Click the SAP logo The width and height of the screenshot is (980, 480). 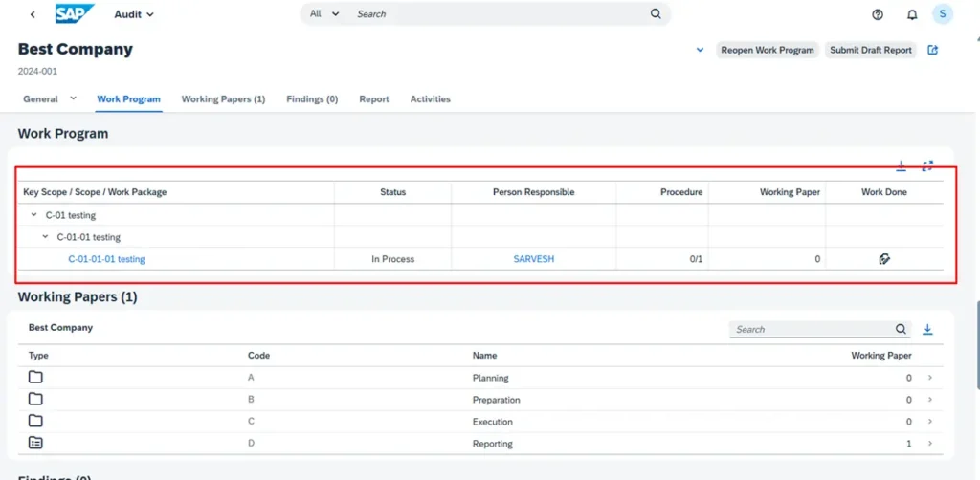pos(74,14)
